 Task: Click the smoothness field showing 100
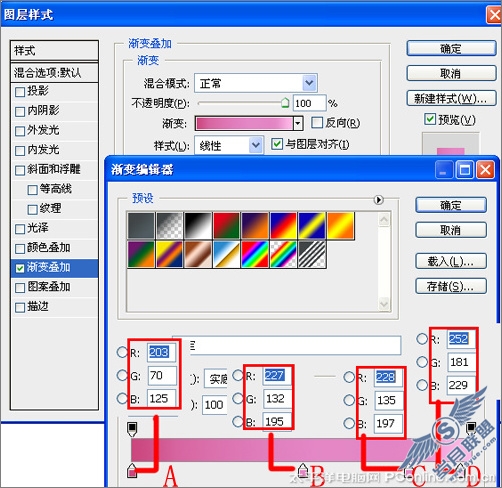pyautogui.click(x=215, y=405)
